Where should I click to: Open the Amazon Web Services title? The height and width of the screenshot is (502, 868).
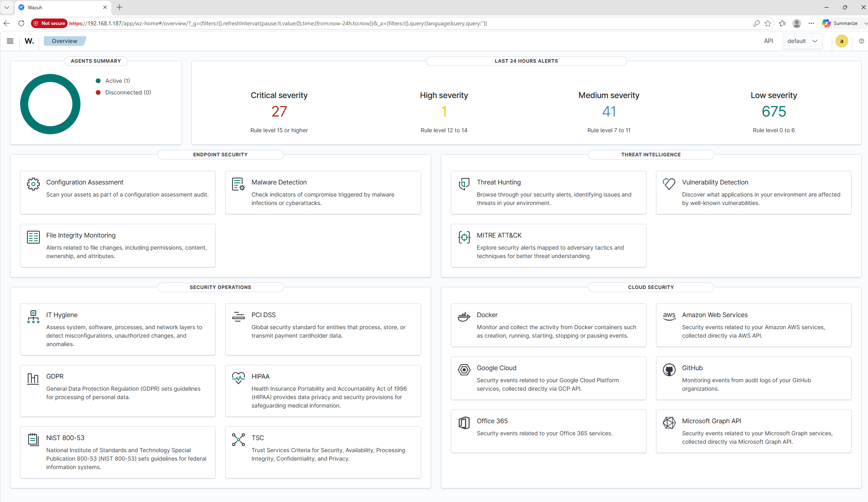[715, 315]
